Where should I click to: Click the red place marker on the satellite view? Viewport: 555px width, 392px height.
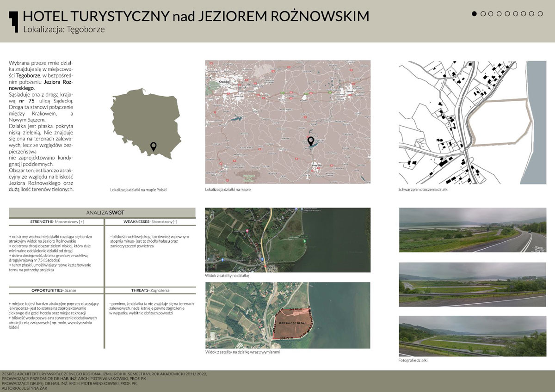[247, 231]
